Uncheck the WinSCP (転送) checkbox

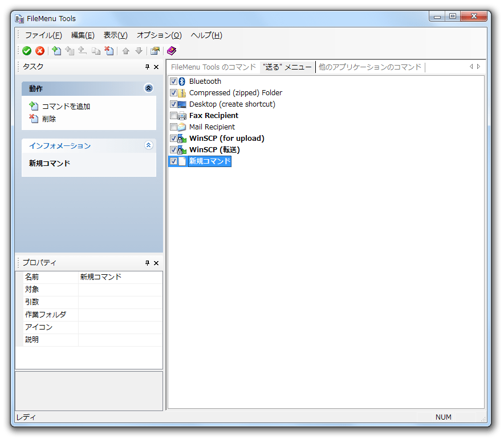pyautogui.click(x=173, y=150)
